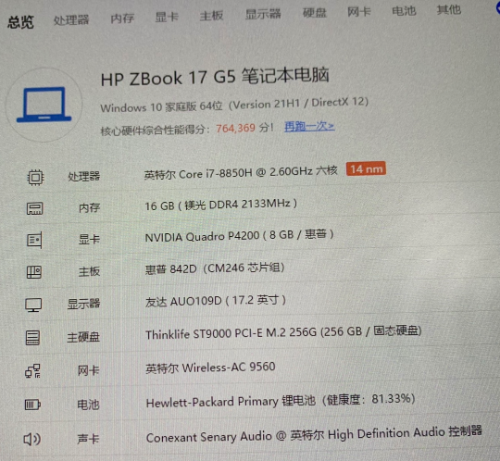500x461 pixels.
Task: Open the 主板 tab
Action: point(211,15)
